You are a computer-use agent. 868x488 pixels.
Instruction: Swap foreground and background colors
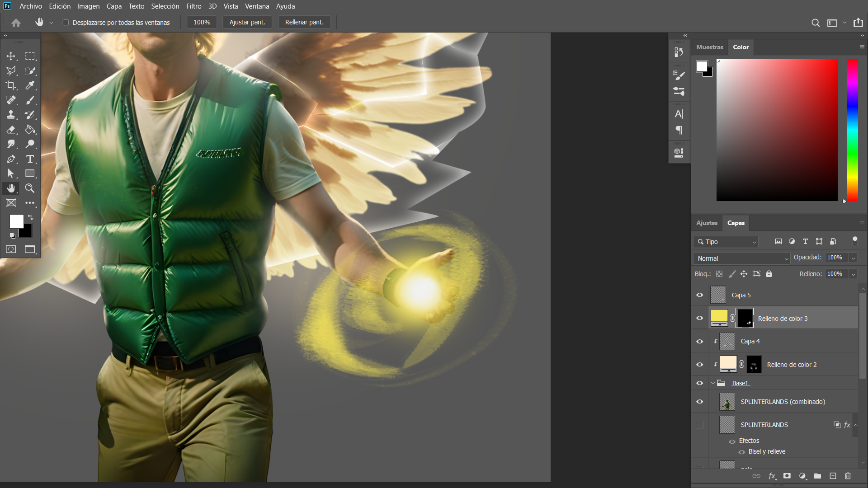(x=30, y=217)
